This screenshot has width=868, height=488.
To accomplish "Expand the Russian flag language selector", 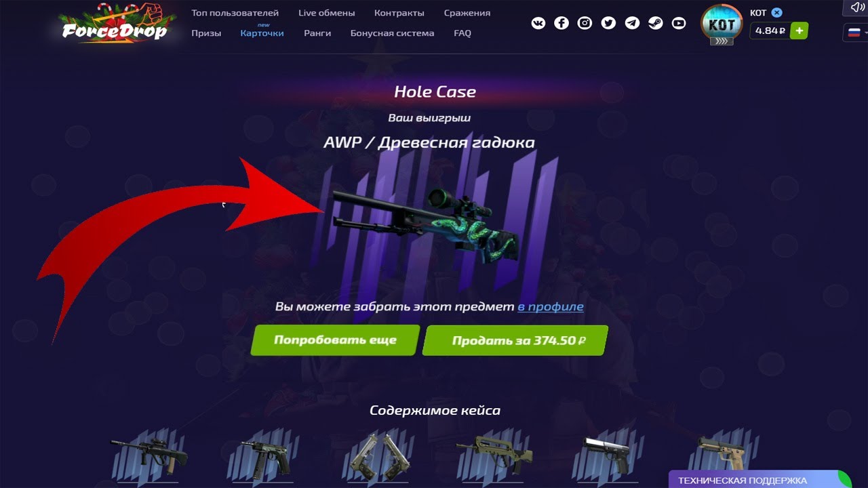I will [856, 32].
